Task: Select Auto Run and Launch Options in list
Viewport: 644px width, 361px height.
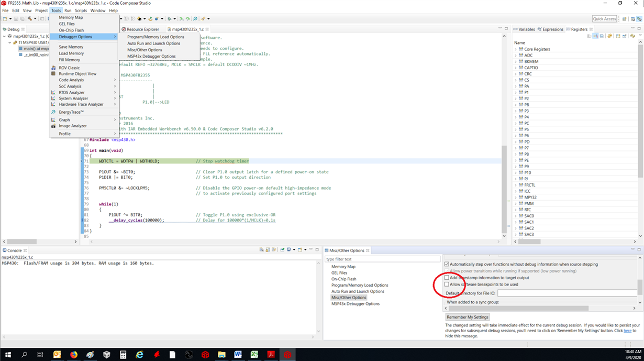Action: point(358,291)
